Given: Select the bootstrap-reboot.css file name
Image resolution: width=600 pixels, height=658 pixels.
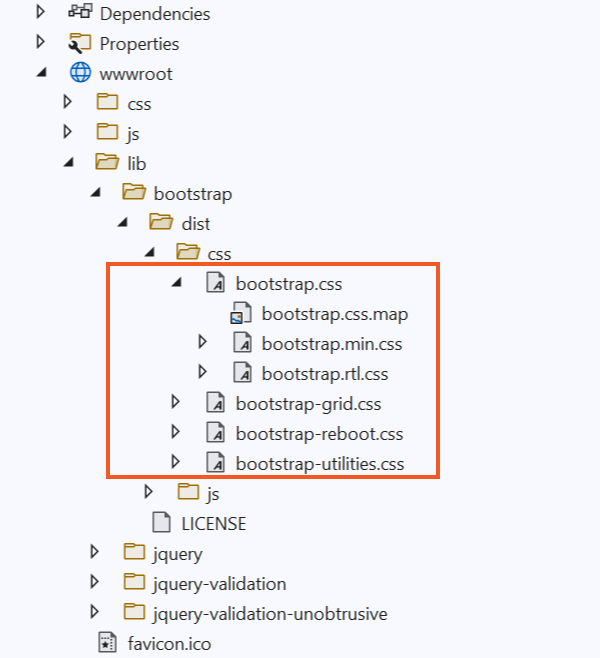Looking at the screenshot, I should [319, 434].
